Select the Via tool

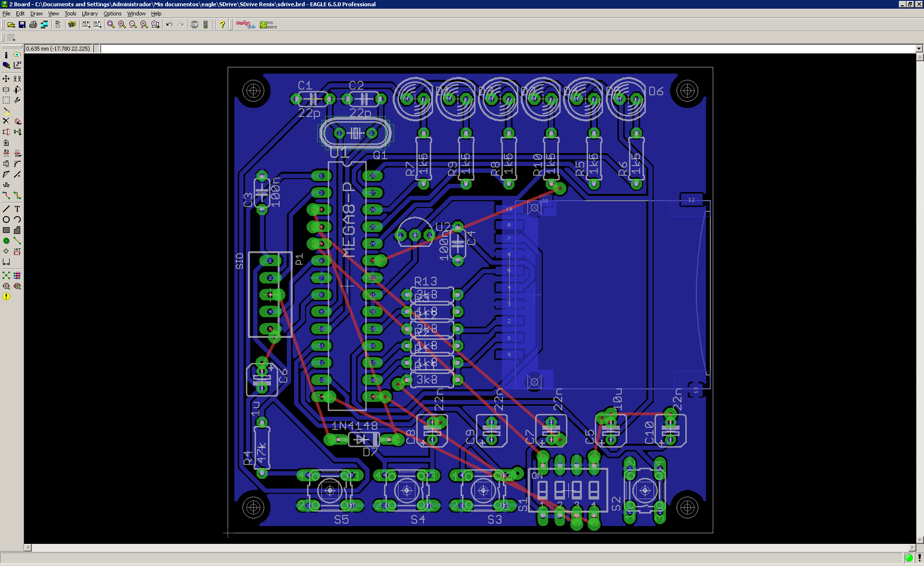point(6,241)
